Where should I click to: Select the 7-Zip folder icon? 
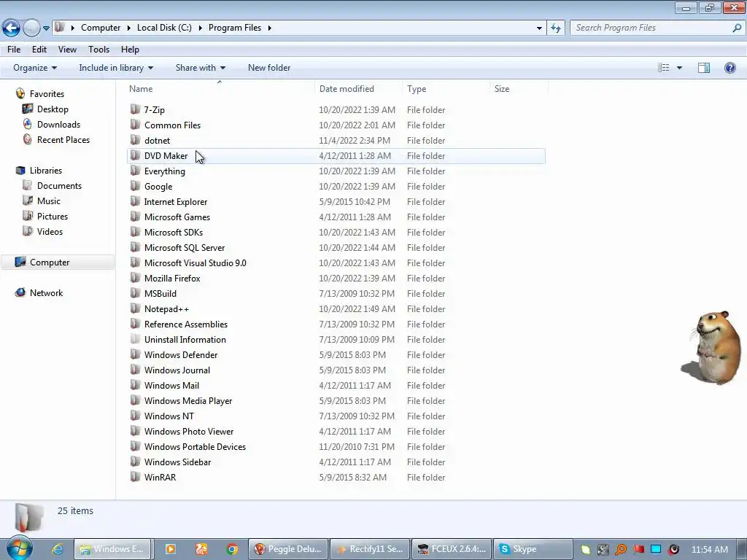(x=135, y=109)
